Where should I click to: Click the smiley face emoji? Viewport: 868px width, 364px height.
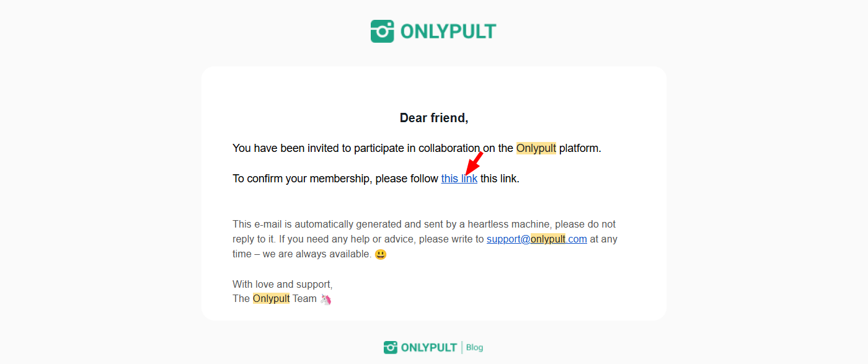tap(381, 254)
